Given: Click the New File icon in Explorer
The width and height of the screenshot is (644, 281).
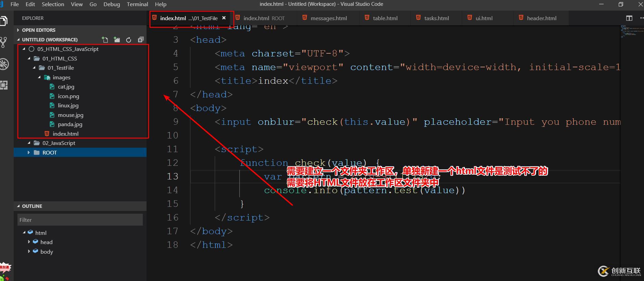Looking at the screenshot, I should pos(105,40).
